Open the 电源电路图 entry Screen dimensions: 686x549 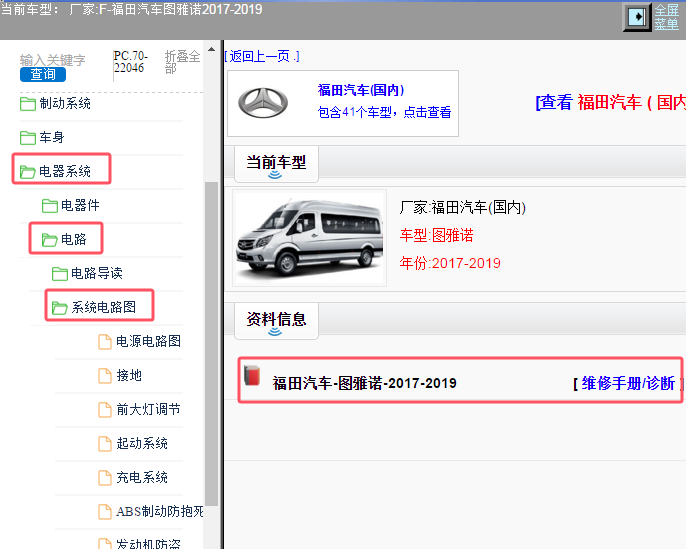148,341
